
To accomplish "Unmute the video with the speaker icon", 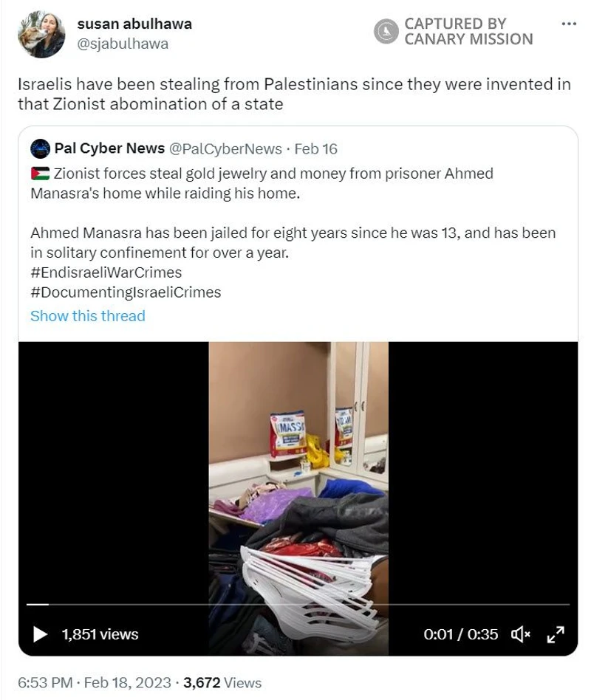I will click(x=520, y=634).
